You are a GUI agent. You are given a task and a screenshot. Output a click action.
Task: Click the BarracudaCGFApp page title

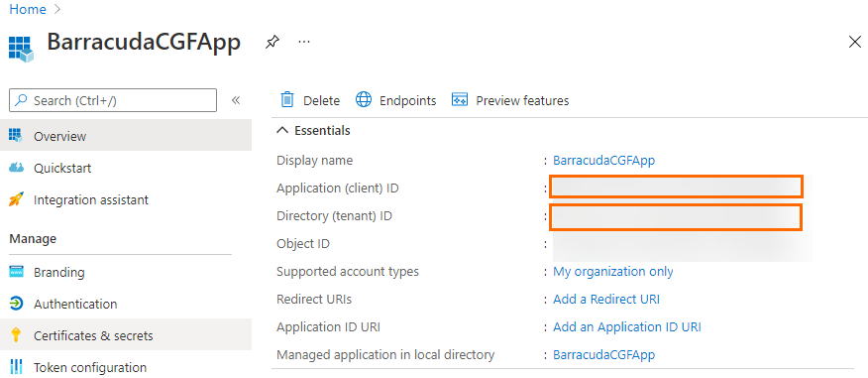coord(144,42)
